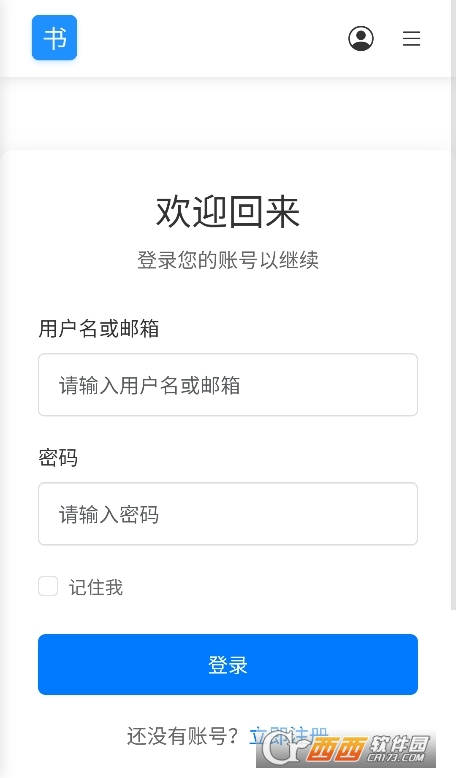Click the gray gap above the login card

pyautogui.click(x=226, y=113)
